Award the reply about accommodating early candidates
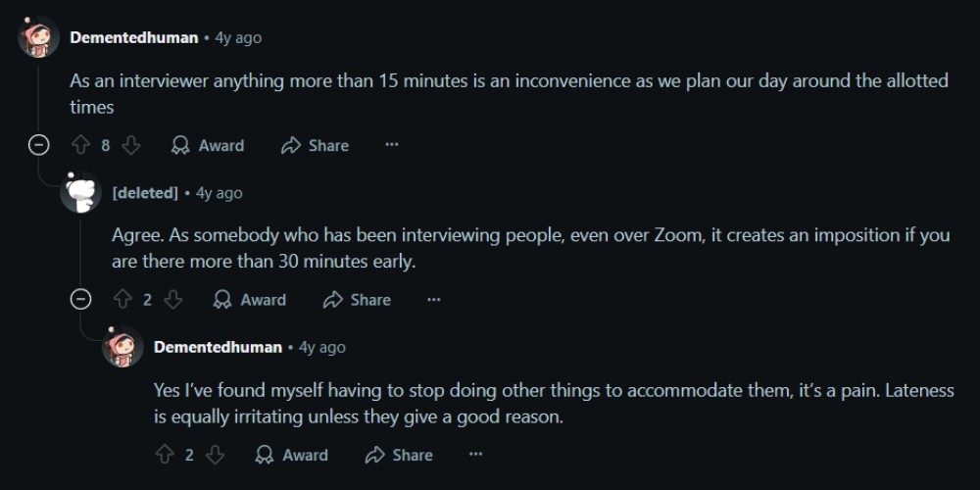980x490 pixels. point(291,455)
